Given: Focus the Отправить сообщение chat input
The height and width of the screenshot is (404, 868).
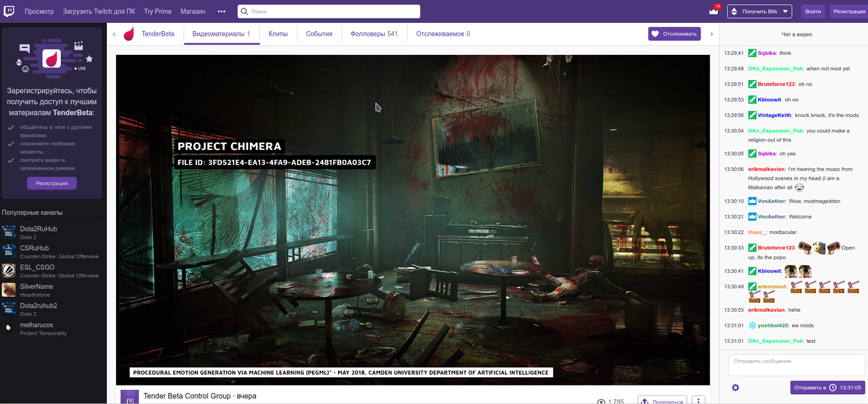Looking at the screenshot, I should tap(796, 365).
